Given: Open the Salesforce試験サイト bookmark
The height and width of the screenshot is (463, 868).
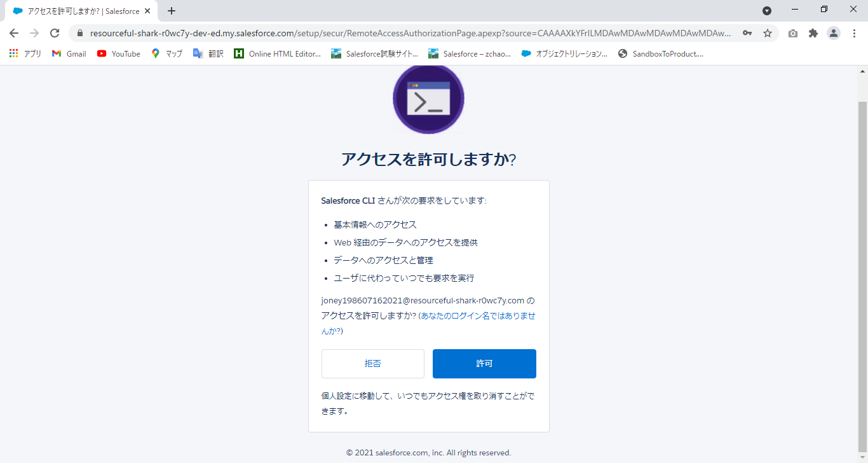Looking at the screenshot, I should [x=375, y=53].
